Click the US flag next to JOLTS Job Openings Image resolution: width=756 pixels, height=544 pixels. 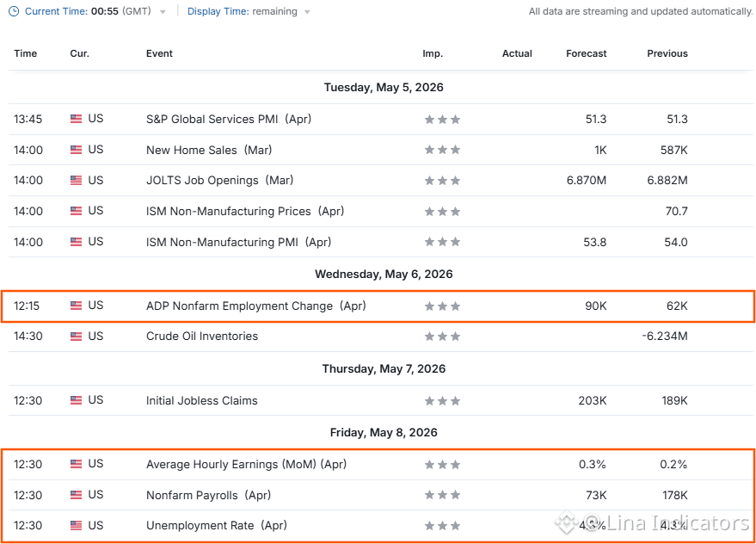pyautogui.click(x=77, y=181)
